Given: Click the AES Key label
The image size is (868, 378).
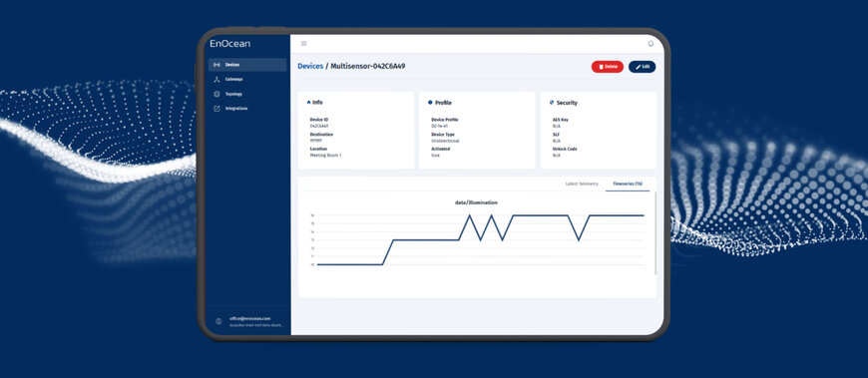Looking at the screenshot, I should click(561, 120).
